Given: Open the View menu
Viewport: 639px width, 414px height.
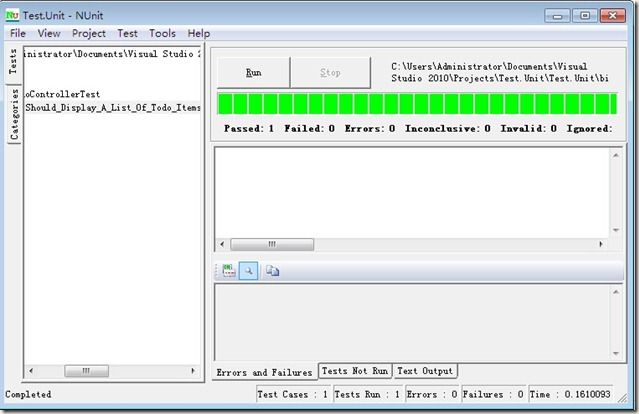Looking at the screenshot, I should pos(49,33).
